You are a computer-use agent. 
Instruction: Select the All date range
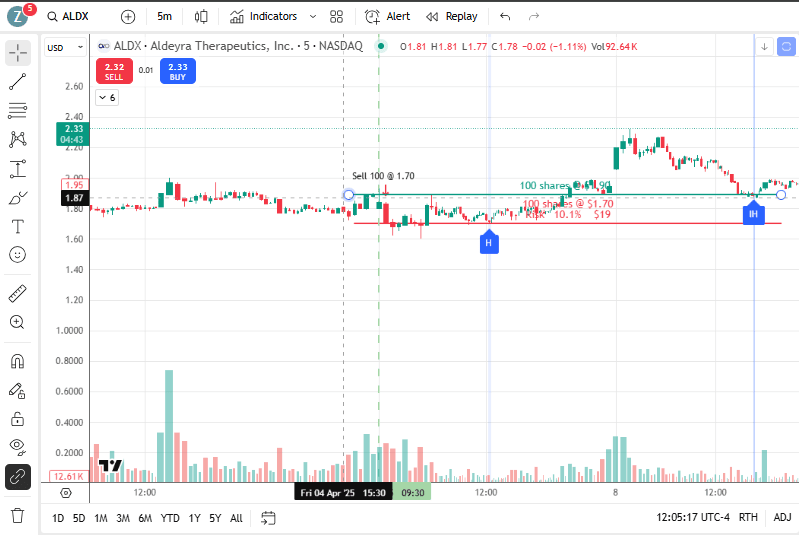(236, 518)
